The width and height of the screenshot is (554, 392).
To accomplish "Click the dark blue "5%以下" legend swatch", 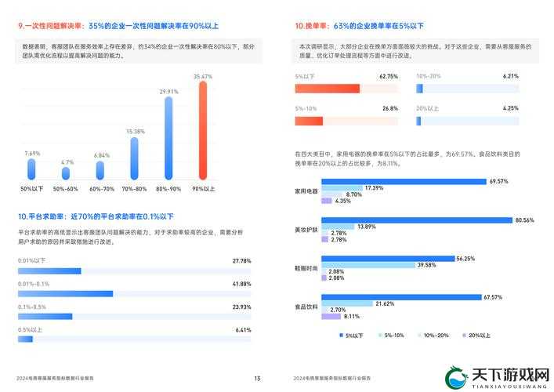I will 341,335.
